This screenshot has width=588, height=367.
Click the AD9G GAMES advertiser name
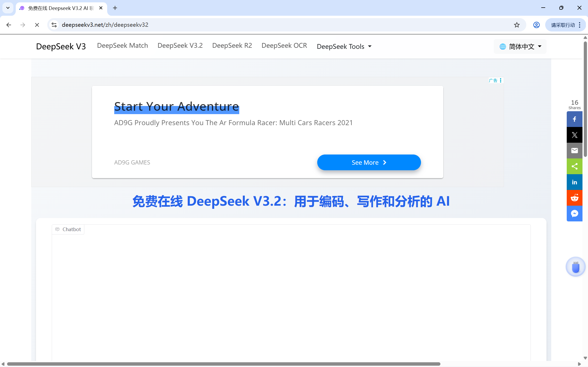point(132,162)
